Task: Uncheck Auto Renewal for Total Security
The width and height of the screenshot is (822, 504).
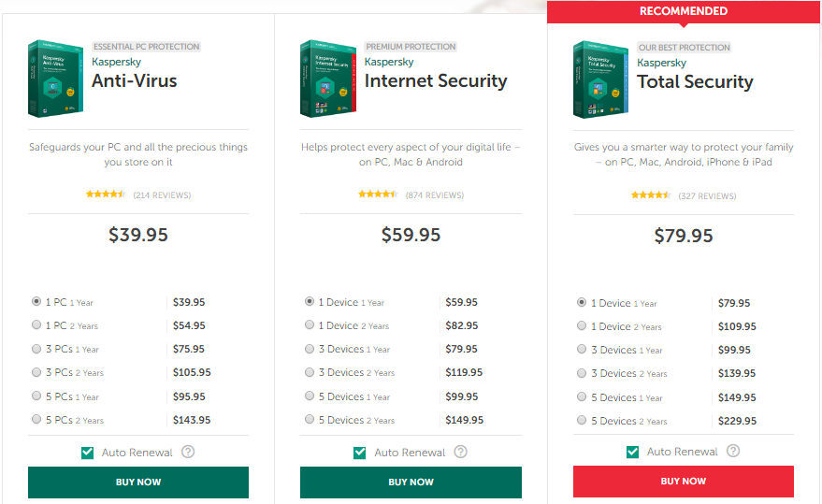Action: [x=633, y=452]
